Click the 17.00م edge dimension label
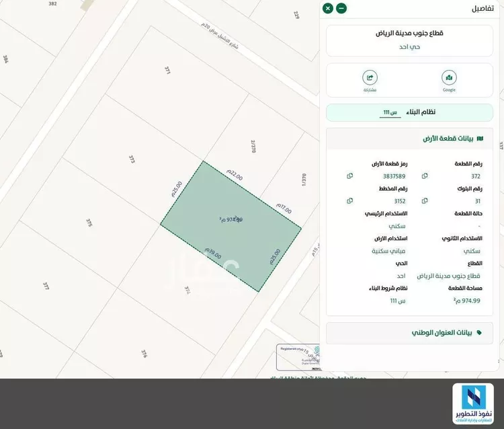504x429 pixels. [284, 208]
